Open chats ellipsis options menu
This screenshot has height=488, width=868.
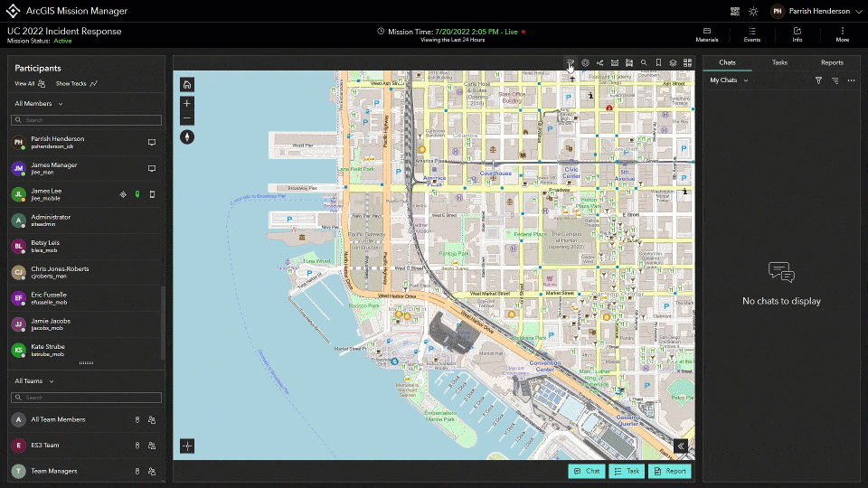pyautogui.click(x=852, y=80)
